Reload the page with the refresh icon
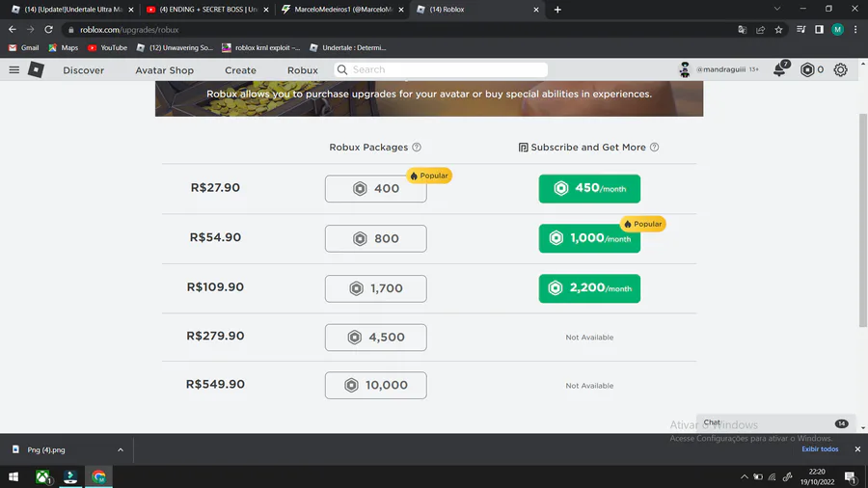The height and width of the screenshot is (488, 868). click(49, 29)
